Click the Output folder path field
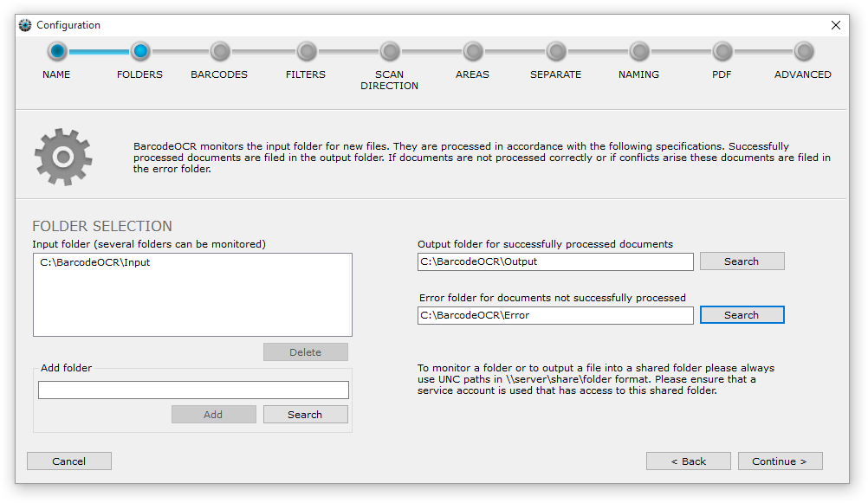The width and height of the screenshot is (868, 503). pyautogui.click(x=555, y=261)
